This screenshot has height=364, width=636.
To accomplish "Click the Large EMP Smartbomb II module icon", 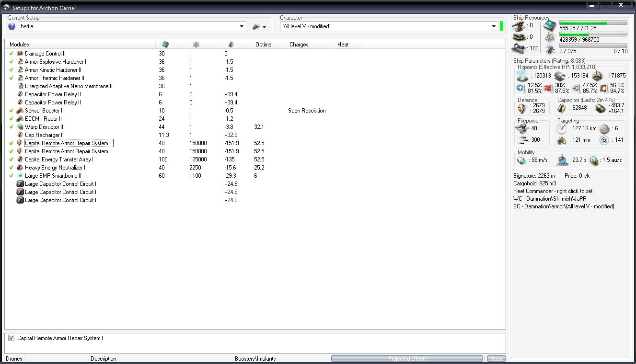I will (20, 176).
